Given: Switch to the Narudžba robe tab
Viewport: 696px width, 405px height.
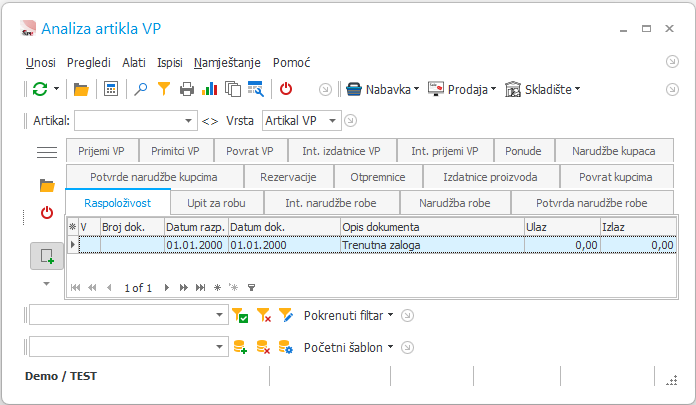Looking at the screenshot, I should click(455, 203).
